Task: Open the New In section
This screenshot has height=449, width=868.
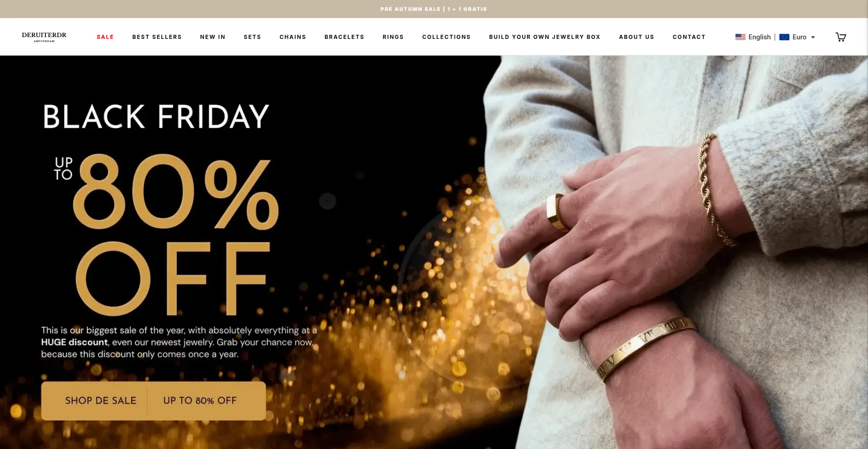Action: (x=212, y=37)
